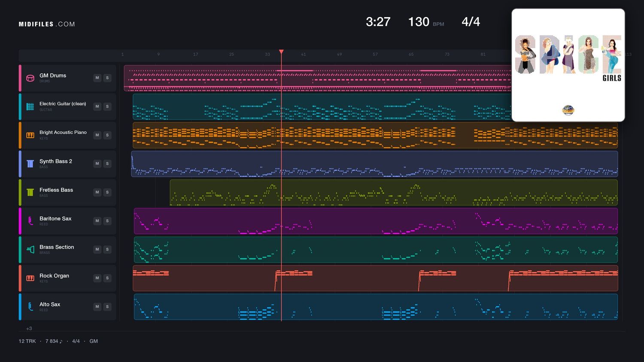Jump to bar 65 on the ruler

point(411,54)
